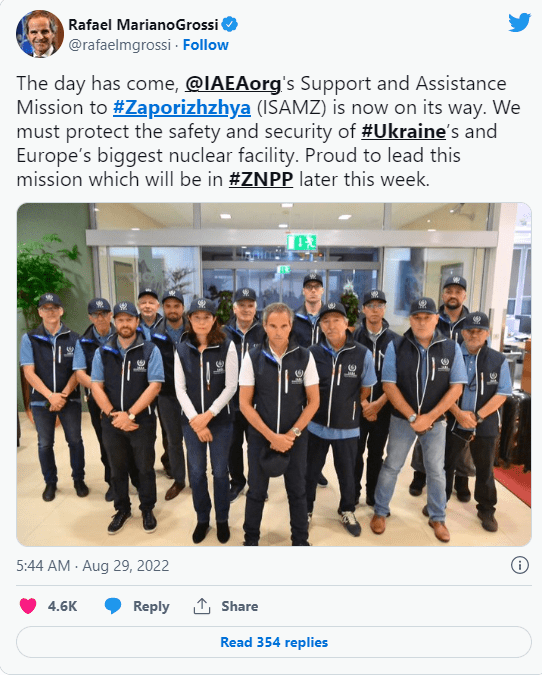Image resolution: width=542 pixels, height=675 pixels.
Task: Click the Read 354 replies button
Action: click(x=274, y=642)
